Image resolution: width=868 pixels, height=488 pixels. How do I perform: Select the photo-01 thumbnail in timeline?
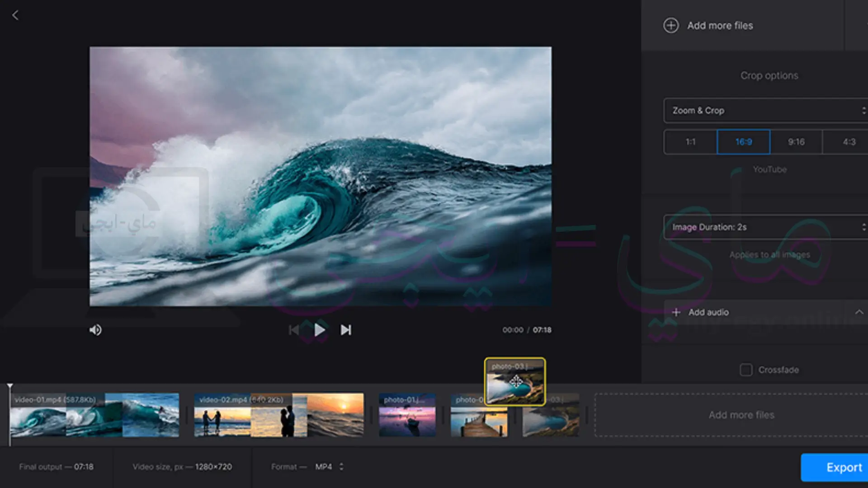[x=407, y=415]
